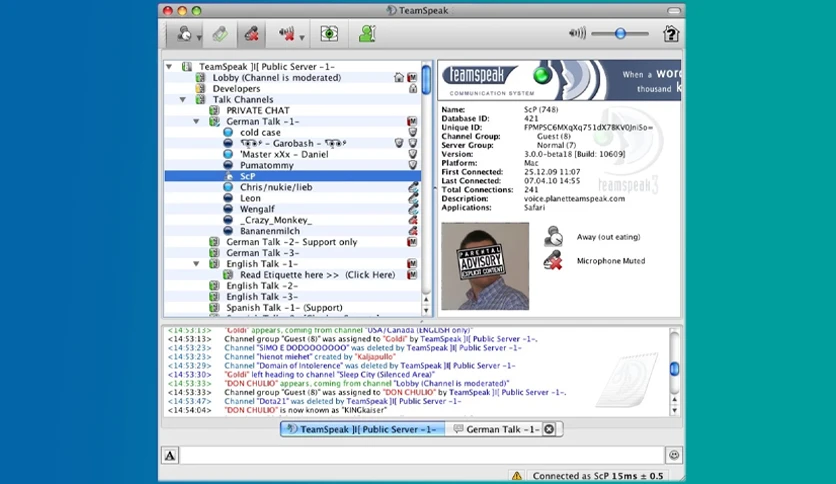
Task: Click the shield badge on cold case row
Action: (413, 133)
